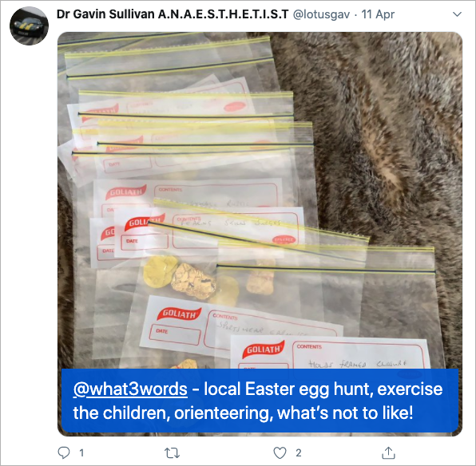Click the reply count showing 1

coord(81,453)
